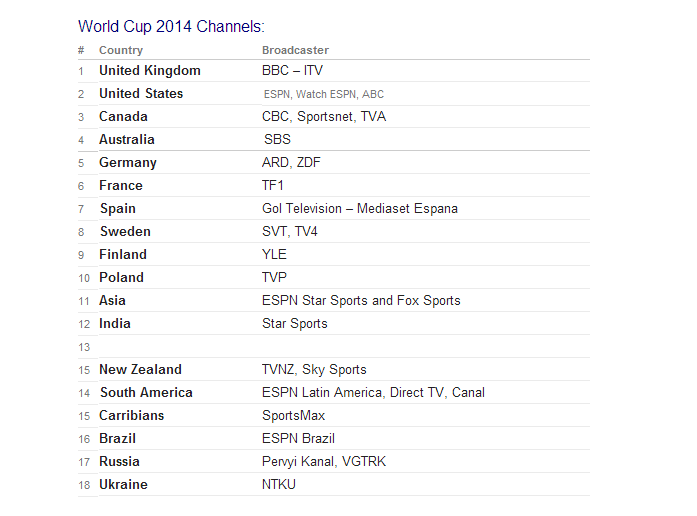The height and width of the screenshot is (516, 697).
Task: Select the Sweden country cell
Action: (125, 232)
